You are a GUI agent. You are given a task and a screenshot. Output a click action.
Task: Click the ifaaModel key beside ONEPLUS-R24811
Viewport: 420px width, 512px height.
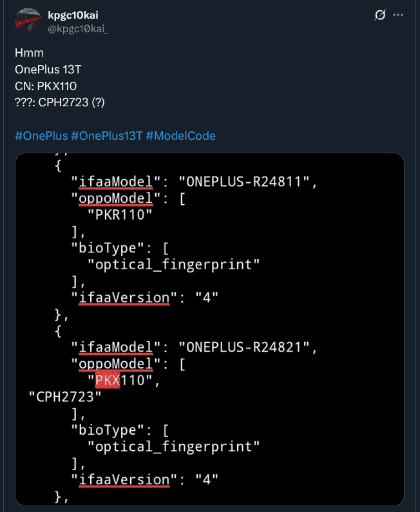(115, 182)
